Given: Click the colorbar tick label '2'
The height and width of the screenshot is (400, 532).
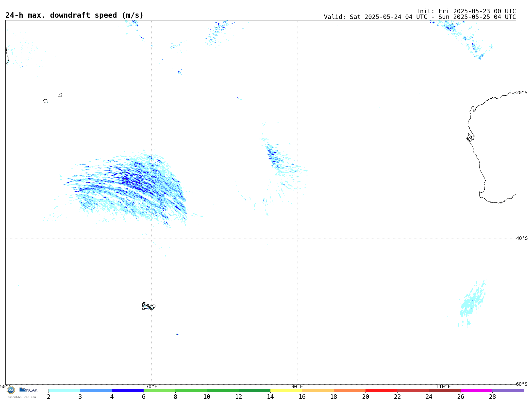Looking at the screenshot, I should click(49, 397).
